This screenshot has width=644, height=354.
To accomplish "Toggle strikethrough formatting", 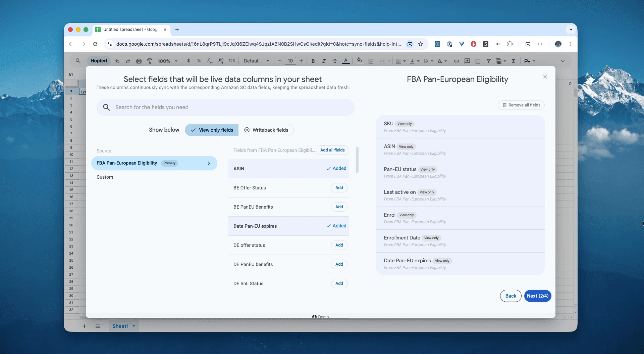I will [x=334, y=61].
